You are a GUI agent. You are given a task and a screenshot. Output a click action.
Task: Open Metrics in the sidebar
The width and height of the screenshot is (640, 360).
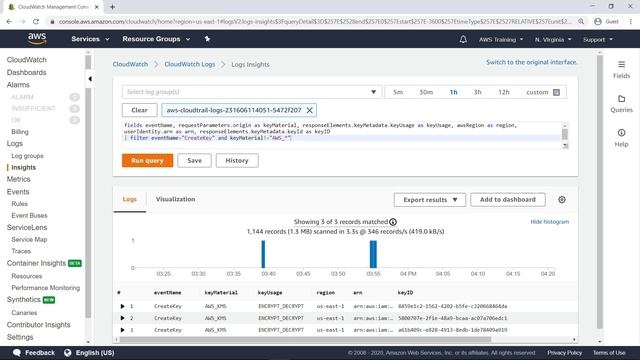coord(18,179)
